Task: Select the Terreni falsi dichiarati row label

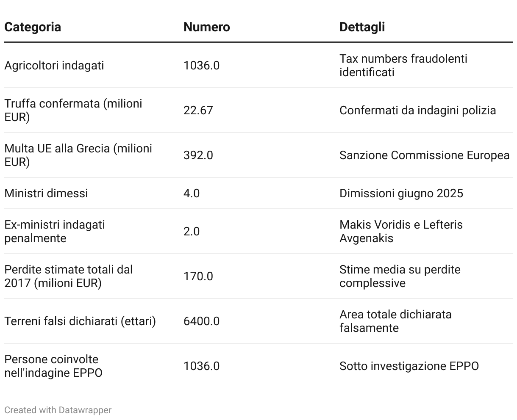Action: (80, 321)
